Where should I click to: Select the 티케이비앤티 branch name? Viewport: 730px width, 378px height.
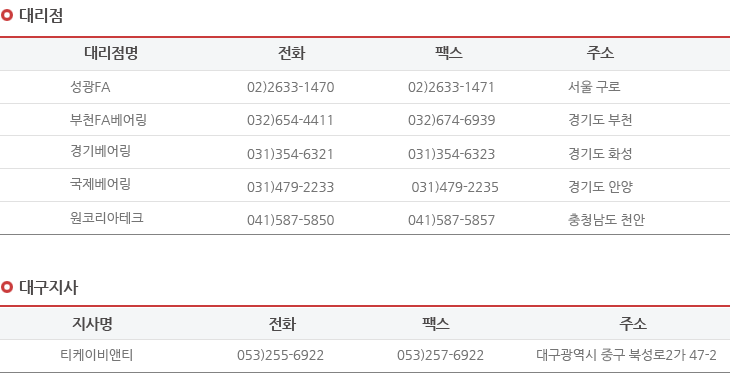[x=97, y=355]
